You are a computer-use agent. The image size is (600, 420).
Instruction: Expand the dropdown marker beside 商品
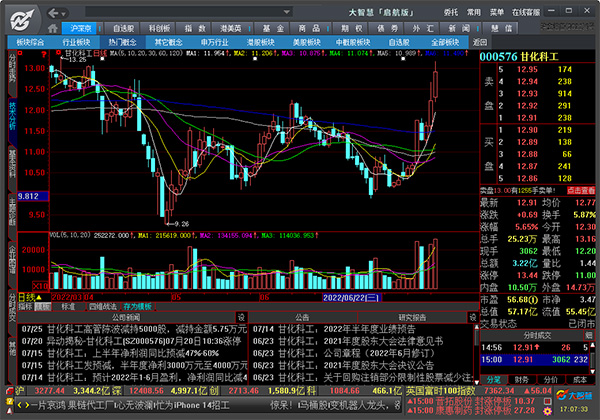328,28
